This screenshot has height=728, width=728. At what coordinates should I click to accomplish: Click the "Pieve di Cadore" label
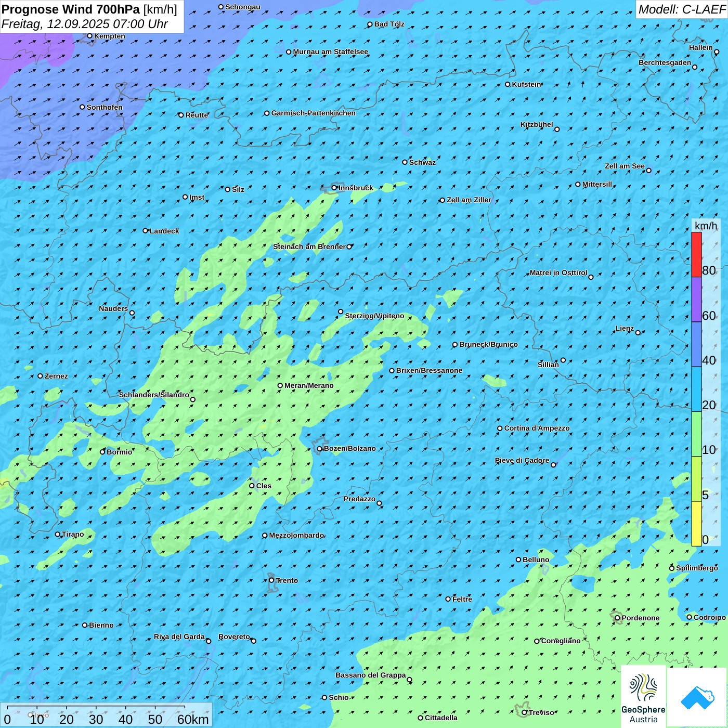[x=522, y=460]
